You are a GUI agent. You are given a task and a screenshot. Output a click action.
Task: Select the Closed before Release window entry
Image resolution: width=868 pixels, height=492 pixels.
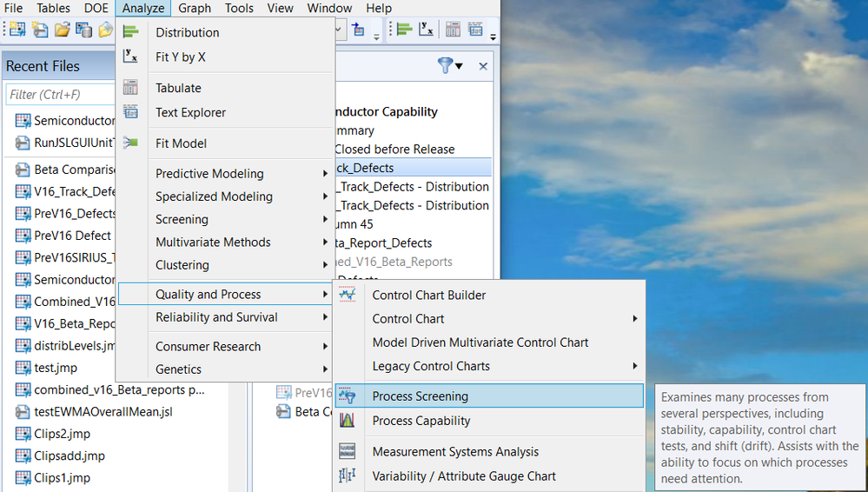[x=394, y=149]
